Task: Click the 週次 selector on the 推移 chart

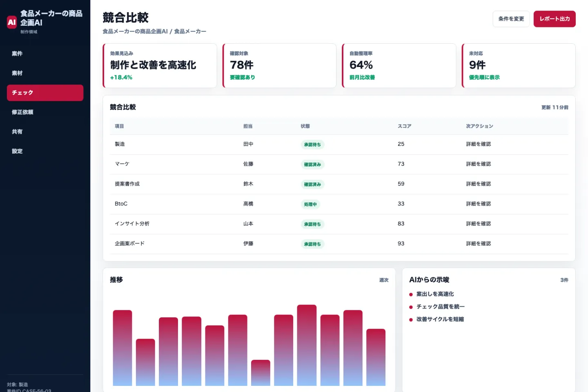Action: 384,280
